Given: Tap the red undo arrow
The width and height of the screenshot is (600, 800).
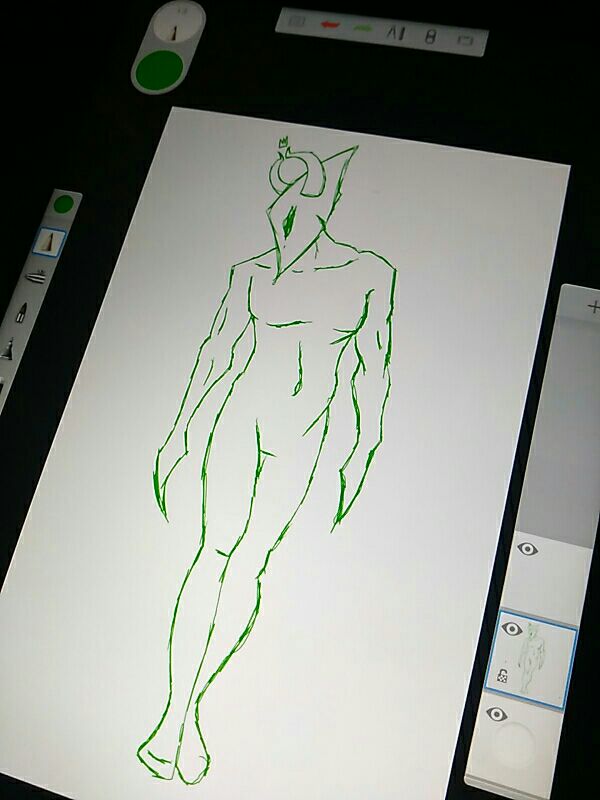Looking at the screenshot, I should pyautogui.click(x=329, y=25).
